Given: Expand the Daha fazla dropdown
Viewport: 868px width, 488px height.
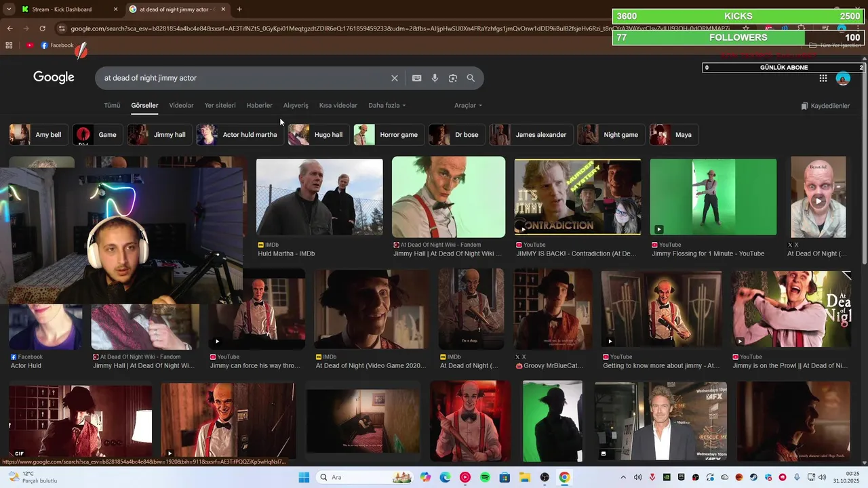Looking at the screenshot, I should click(x=387, y=106).
